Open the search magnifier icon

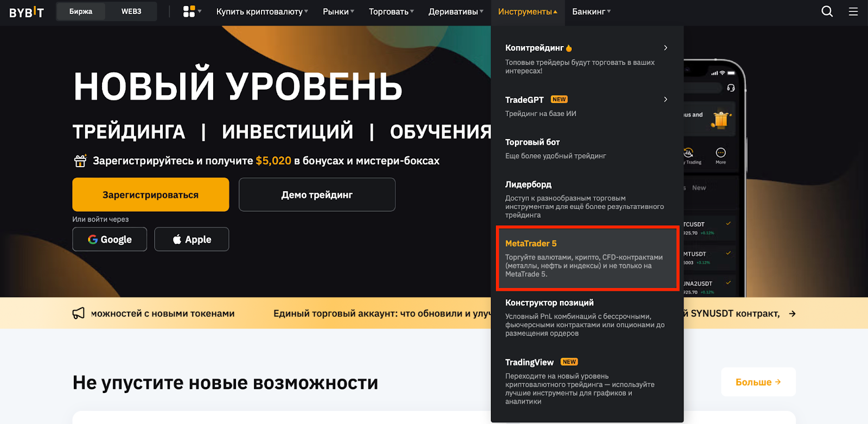pyautogui.click(x=827, y=11)
